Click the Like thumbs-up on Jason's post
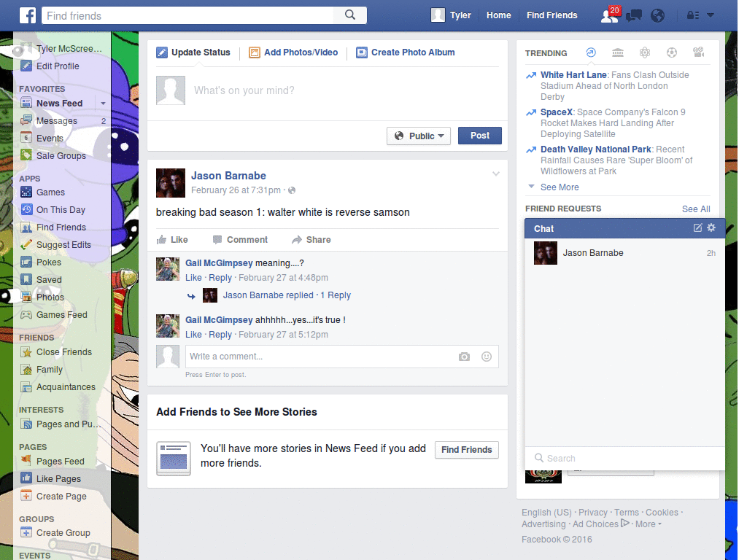747x560 pixels. click(172, 239)
